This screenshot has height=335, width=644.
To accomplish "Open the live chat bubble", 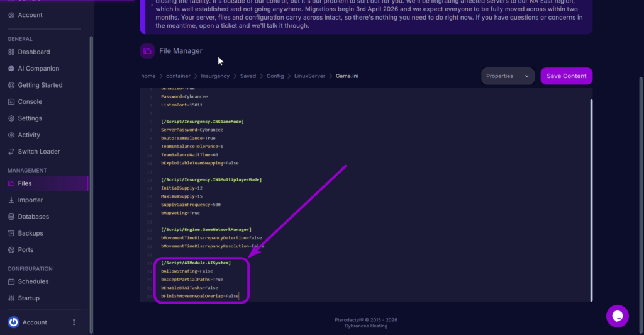I will 618,315.
